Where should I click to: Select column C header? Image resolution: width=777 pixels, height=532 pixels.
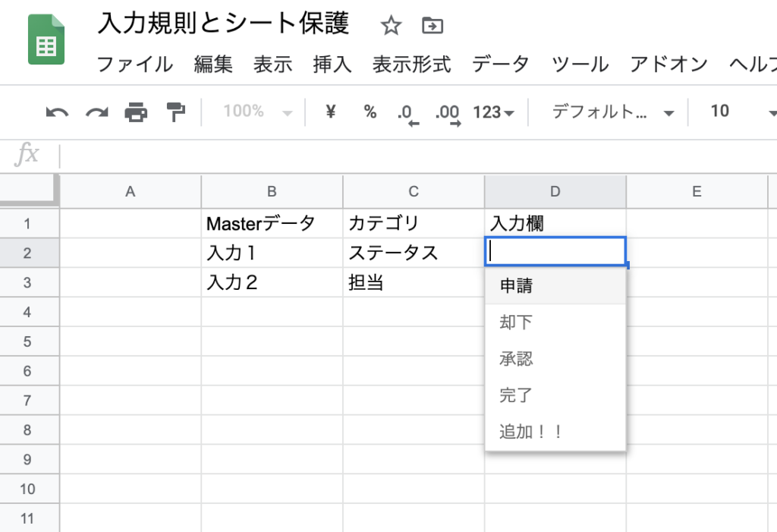coord(414,191)
